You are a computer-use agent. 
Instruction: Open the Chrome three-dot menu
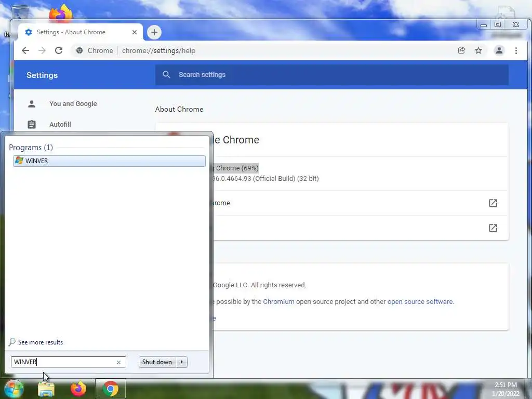point(516,50)
